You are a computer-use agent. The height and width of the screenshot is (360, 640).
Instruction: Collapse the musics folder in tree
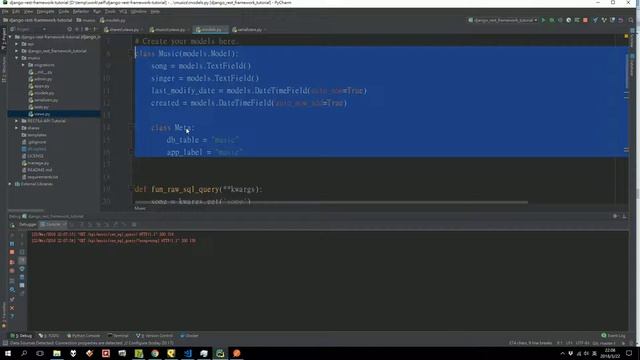[17, 58]
